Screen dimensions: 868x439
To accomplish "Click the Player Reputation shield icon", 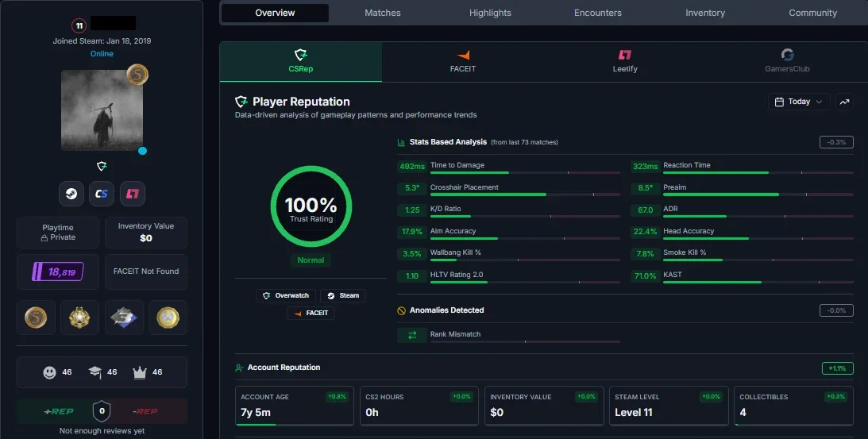I will tap(241, 102).
